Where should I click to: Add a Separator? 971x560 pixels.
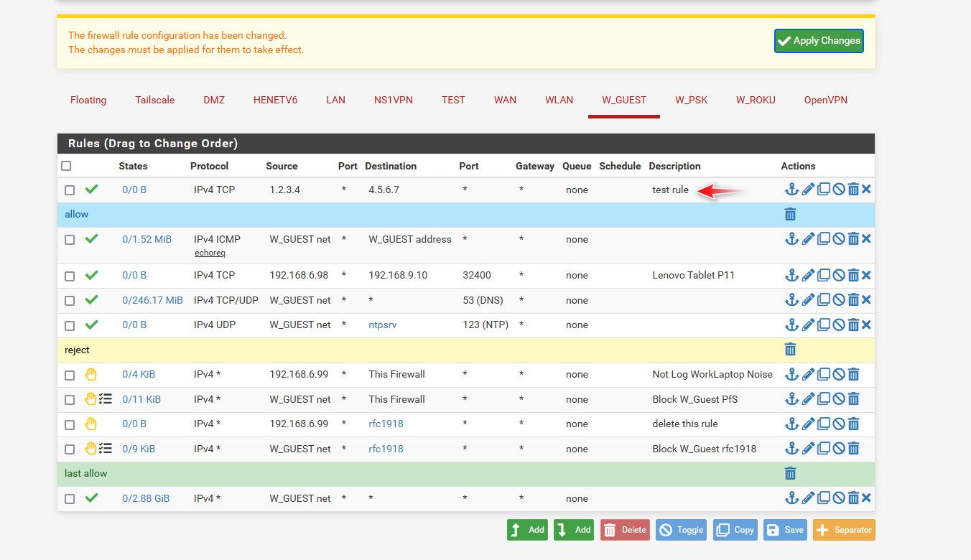(x=844, y=530)
